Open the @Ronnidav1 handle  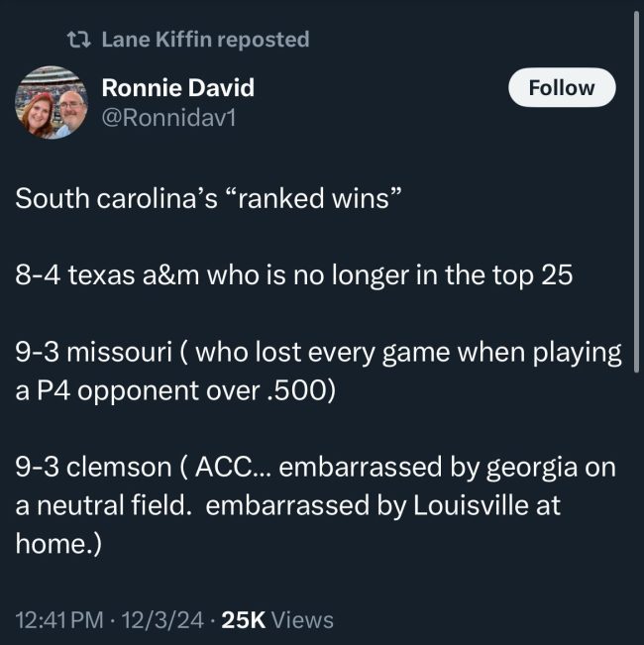click(x=167, y=119)
